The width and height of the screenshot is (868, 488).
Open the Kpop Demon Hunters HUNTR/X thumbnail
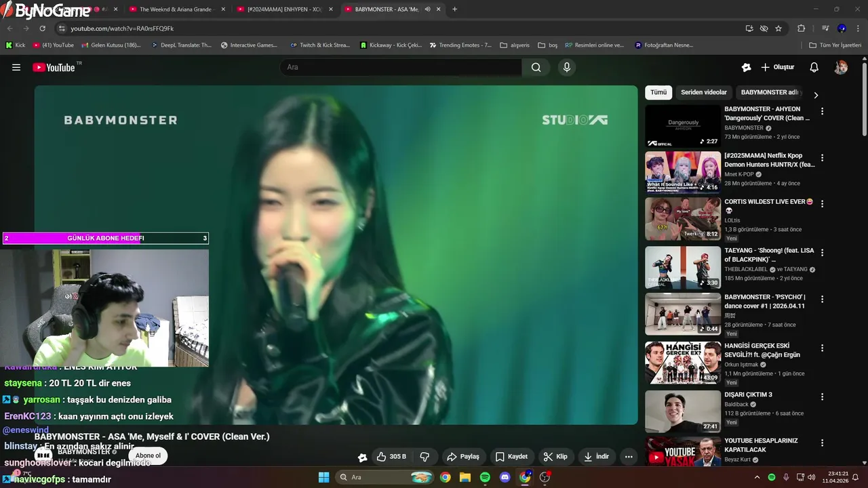click(683, 172)
